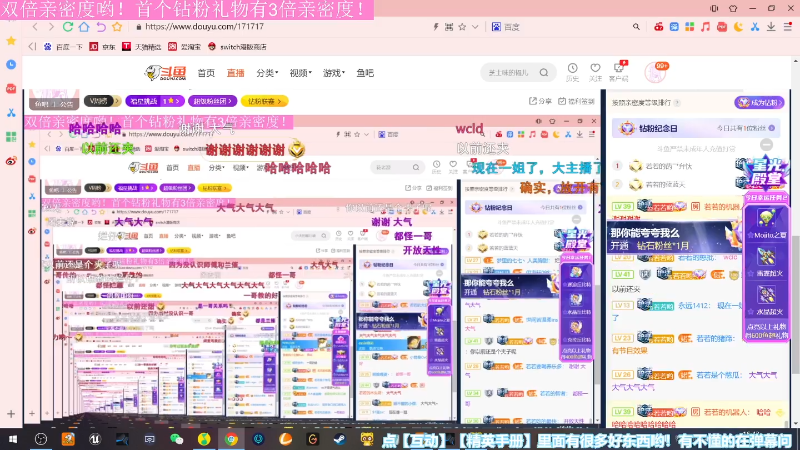800x450 pixels.
Task: Navigate forward with the browser forward arrow
Action: tap(51, 27)
